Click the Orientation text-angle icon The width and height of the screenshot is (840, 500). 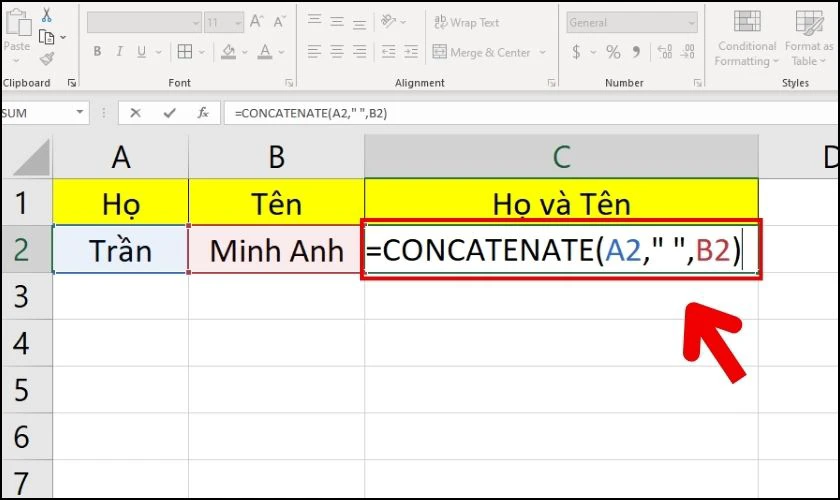388,21
